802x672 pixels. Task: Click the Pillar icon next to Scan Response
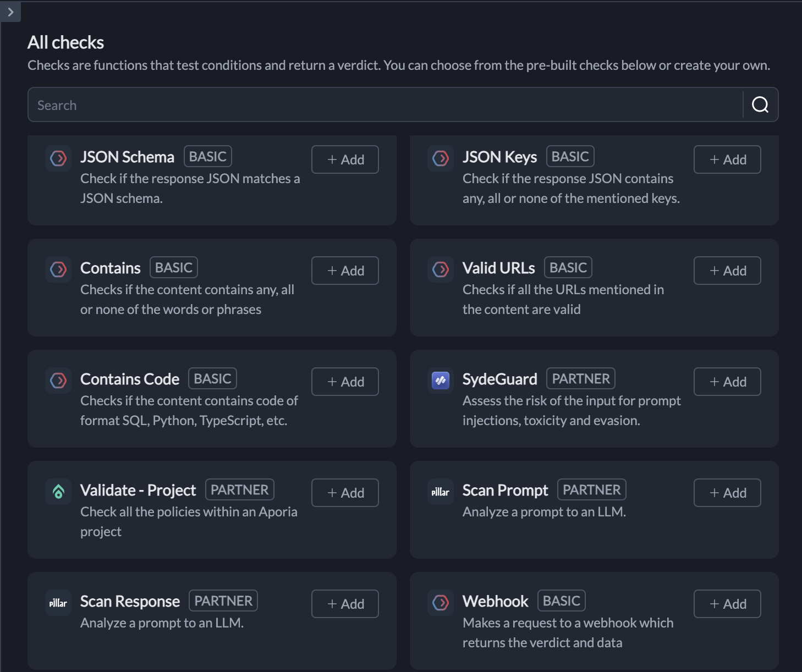tap(58, 603)
